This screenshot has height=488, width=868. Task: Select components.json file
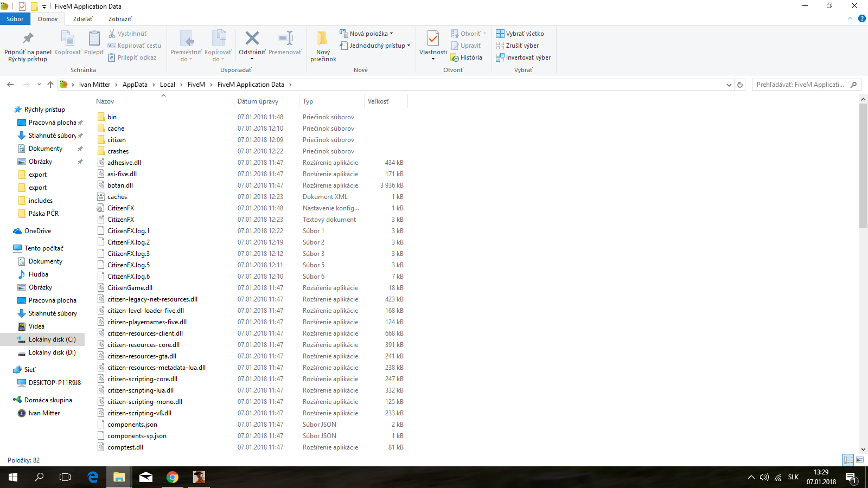tap(132, 425)
